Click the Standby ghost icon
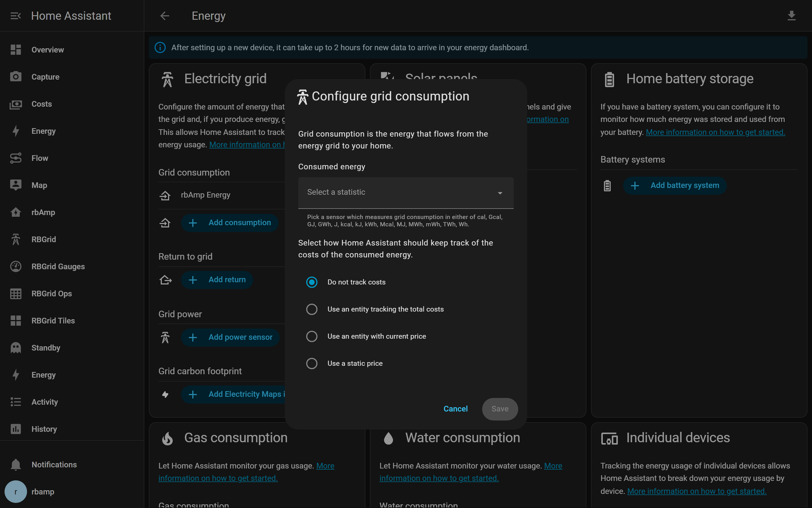The width and height of the screenshot is (812, 508). pos(16,348)
